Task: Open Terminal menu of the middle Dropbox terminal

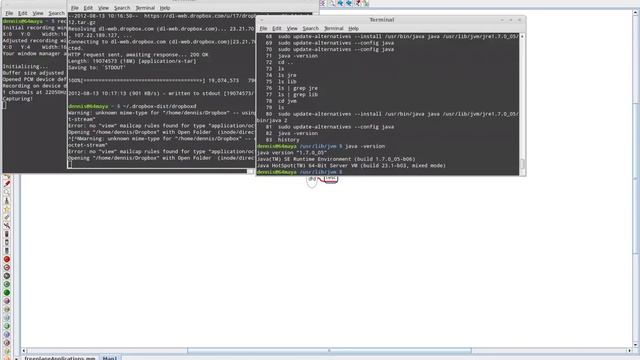Action: (x=145, y=8)
